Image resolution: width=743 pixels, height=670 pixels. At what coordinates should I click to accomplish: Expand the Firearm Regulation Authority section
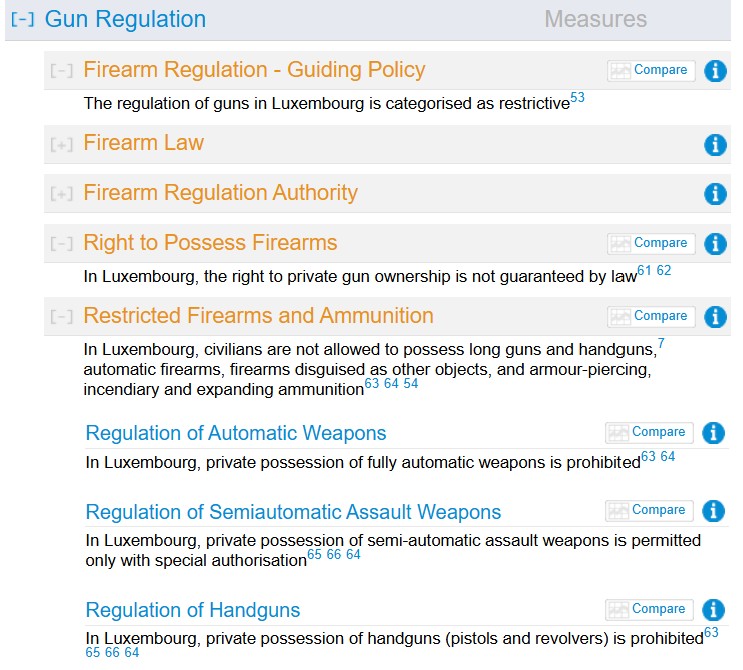pos(62,194)
